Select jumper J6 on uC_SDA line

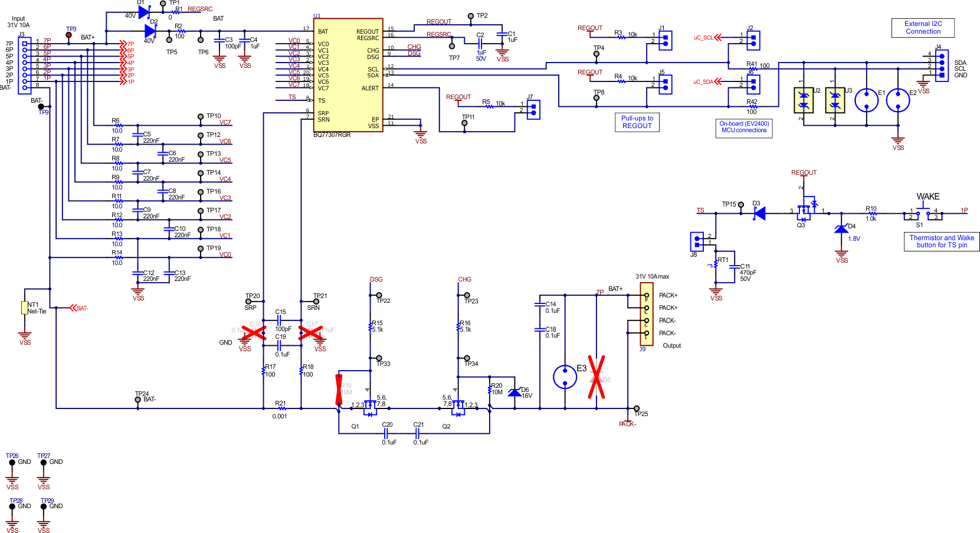coord(753,84)
